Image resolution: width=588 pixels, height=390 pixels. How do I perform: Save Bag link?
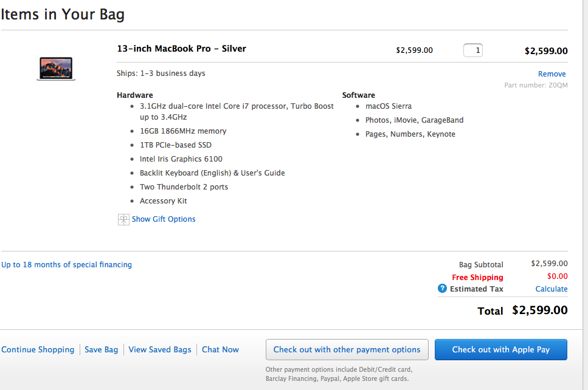(x=102, y=349)
